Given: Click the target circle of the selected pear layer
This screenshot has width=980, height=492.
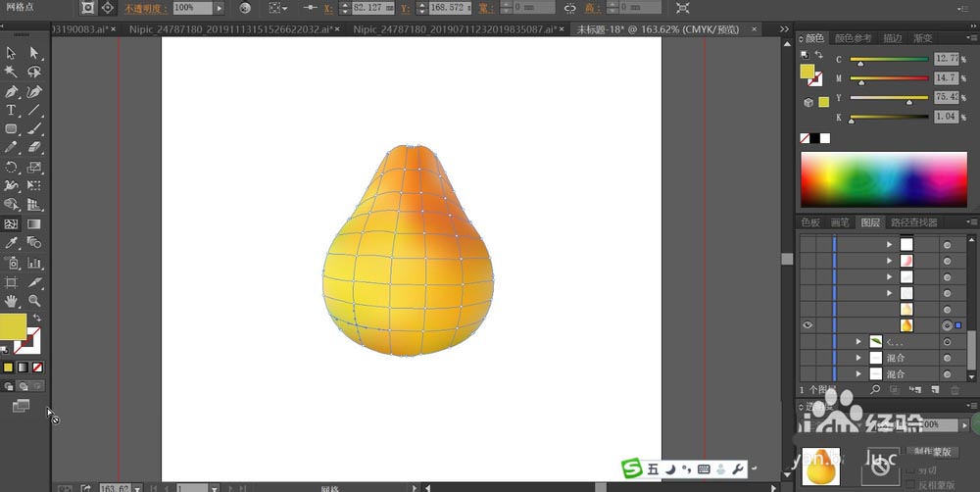Looking at the screenshot, I should 947,325.
